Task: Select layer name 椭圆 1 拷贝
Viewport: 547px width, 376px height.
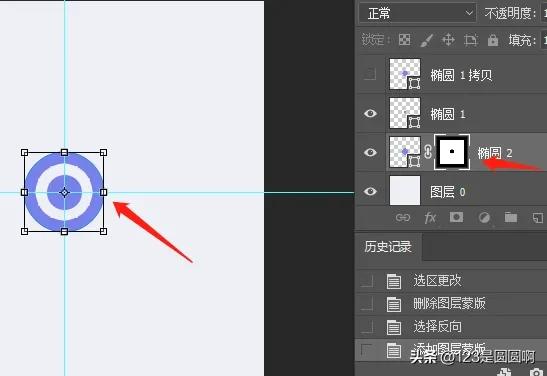Action: (461, 75)
